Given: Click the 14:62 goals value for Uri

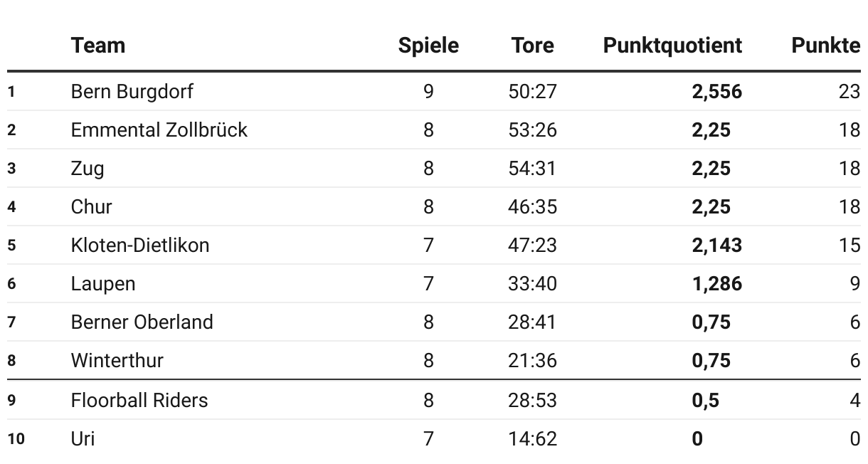Looking at the screenshot, I should pyautogui.click(x=532, y=438).
